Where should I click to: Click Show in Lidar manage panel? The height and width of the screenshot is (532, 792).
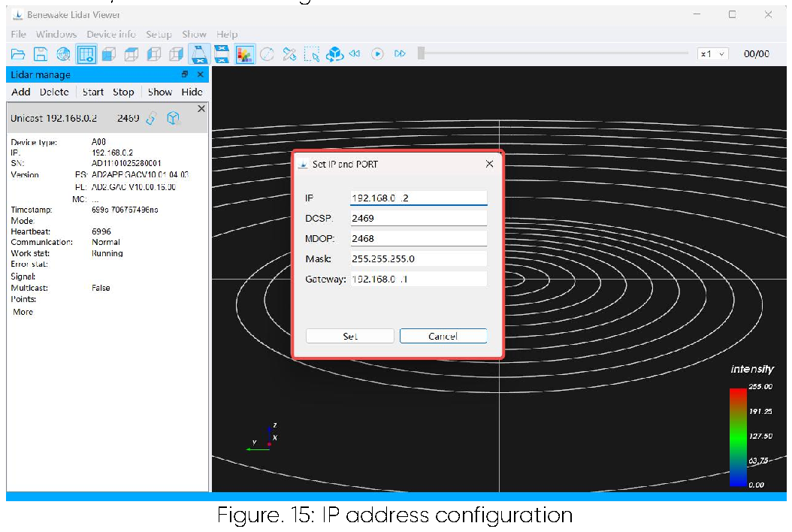tap(159, 92)
